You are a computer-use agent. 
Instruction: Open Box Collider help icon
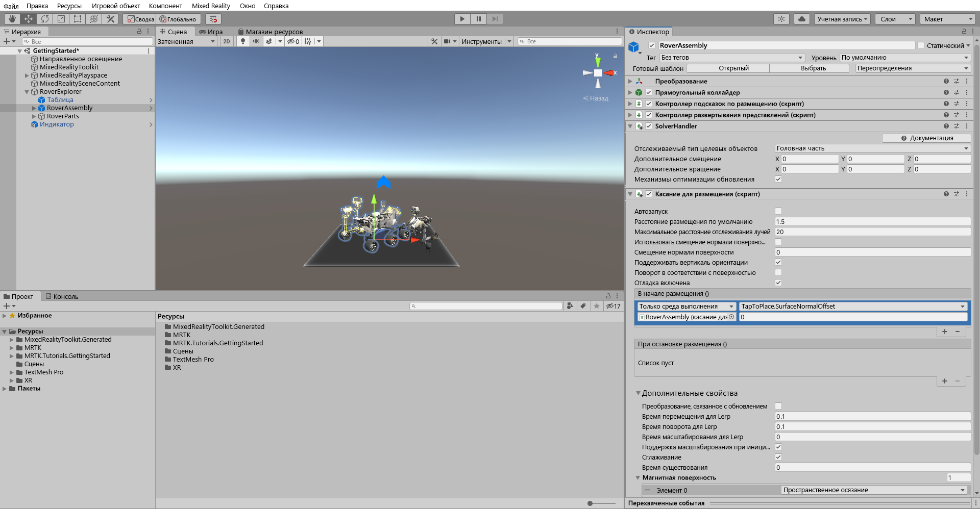[946, 92]
